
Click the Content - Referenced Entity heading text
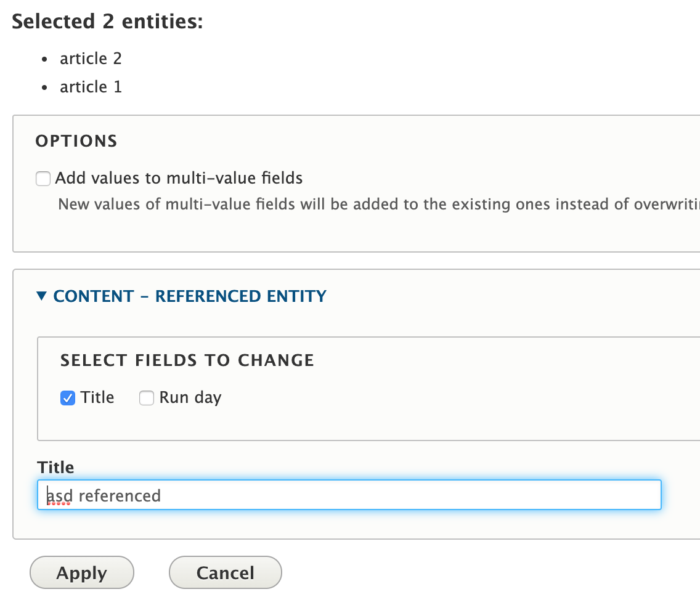pos(190,296)
